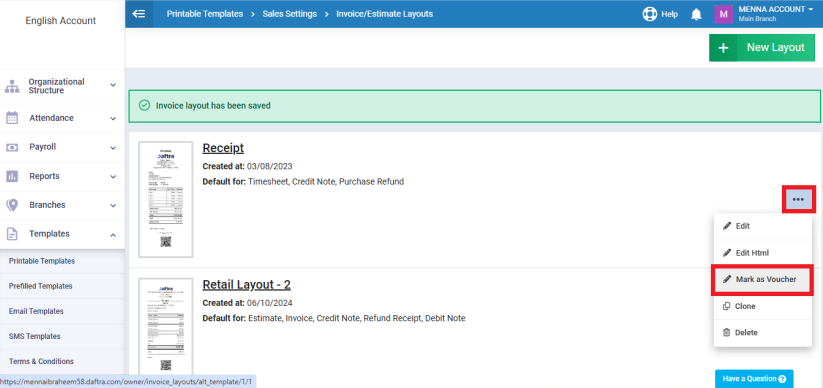Open the Retail Layout - 2 preview thumbnail

click(166, 326)
